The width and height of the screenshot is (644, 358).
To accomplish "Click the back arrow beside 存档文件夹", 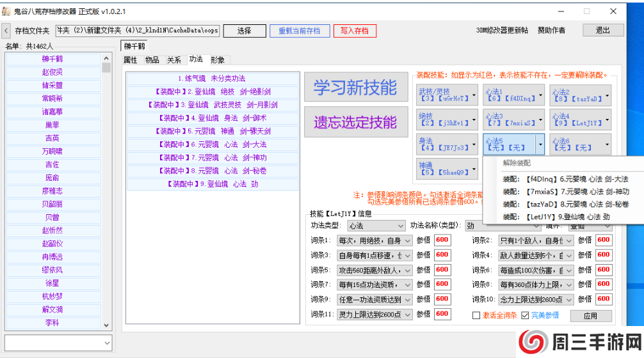I will click(x=6, y=31).
